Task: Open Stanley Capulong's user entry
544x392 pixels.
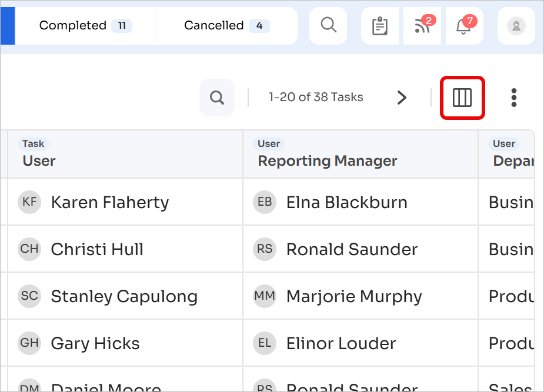Action: point(124,296)
